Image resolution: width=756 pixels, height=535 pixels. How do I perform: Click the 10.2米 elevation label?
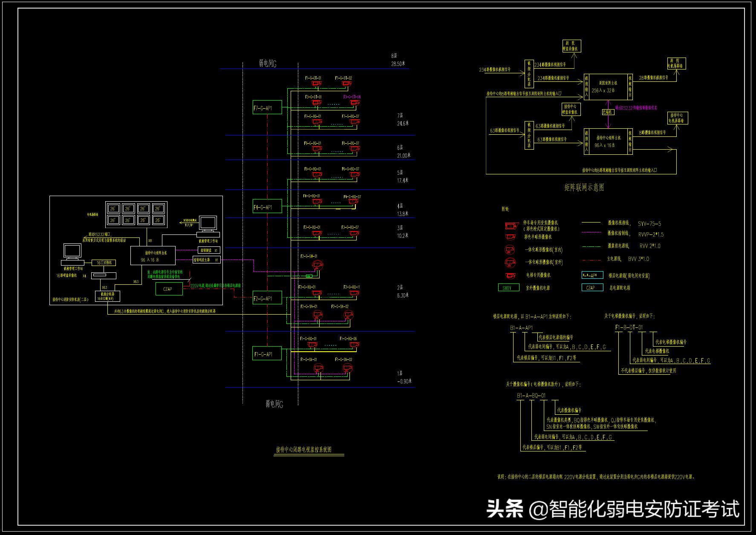[403, 235]
